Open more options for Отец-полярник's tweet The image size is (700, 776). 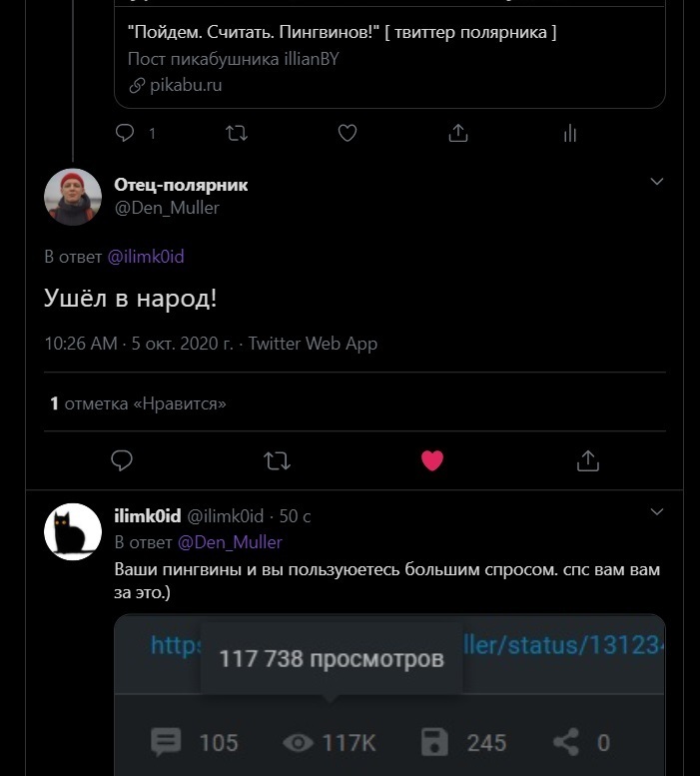[x=657, y=182]
